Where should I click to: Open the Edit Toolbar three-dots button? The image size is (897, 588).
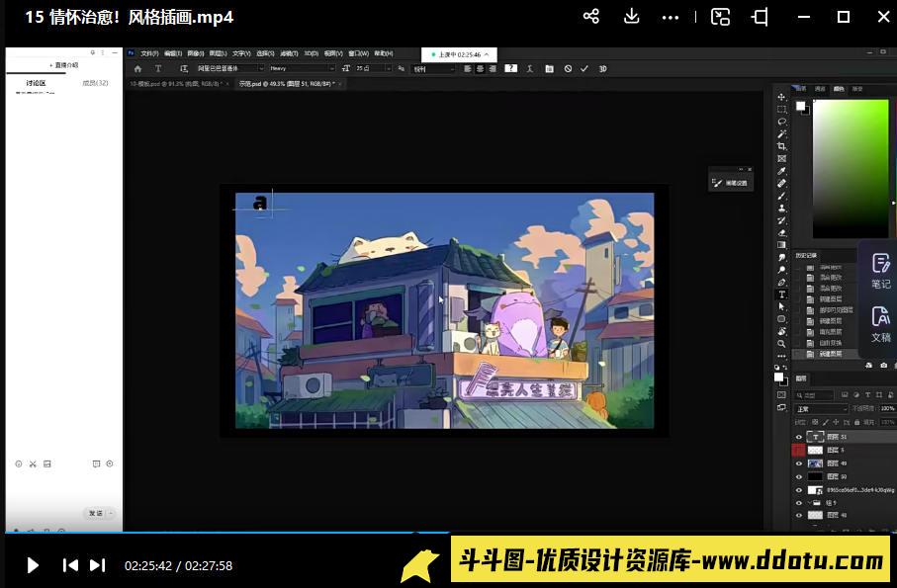[x=781, y=356]
